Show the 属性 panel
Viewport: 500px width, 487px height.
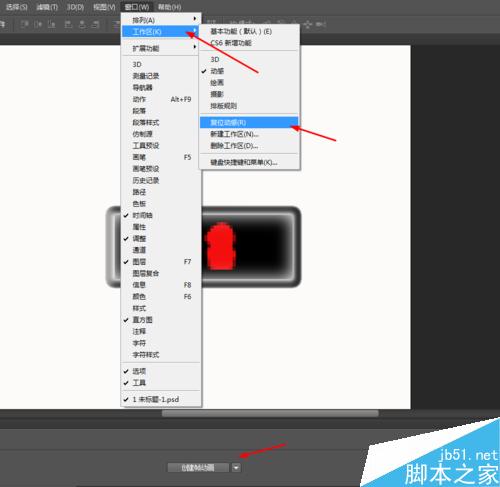coord(161,227)
